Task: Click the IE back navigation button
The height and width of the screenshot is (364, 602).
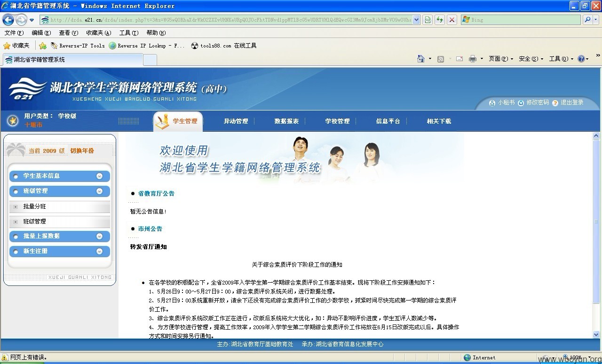Action: (x=8, y=20)
